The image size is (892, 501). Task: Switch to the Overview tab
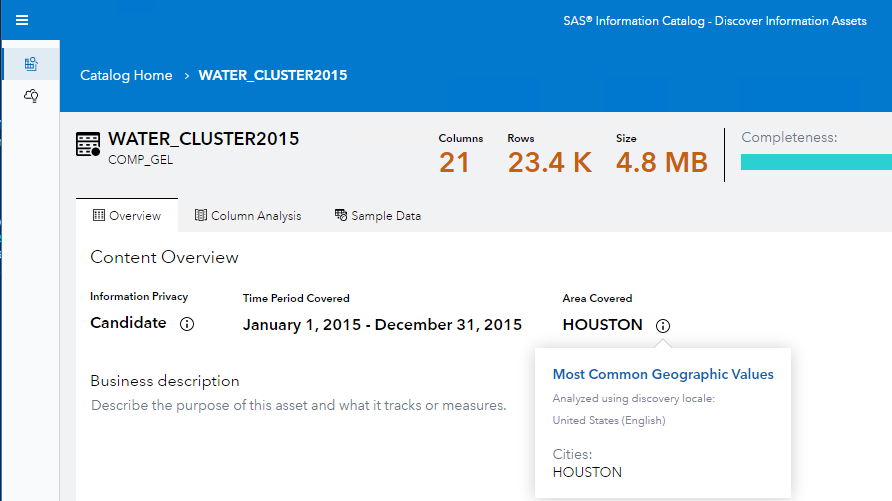tap(127, 216)
